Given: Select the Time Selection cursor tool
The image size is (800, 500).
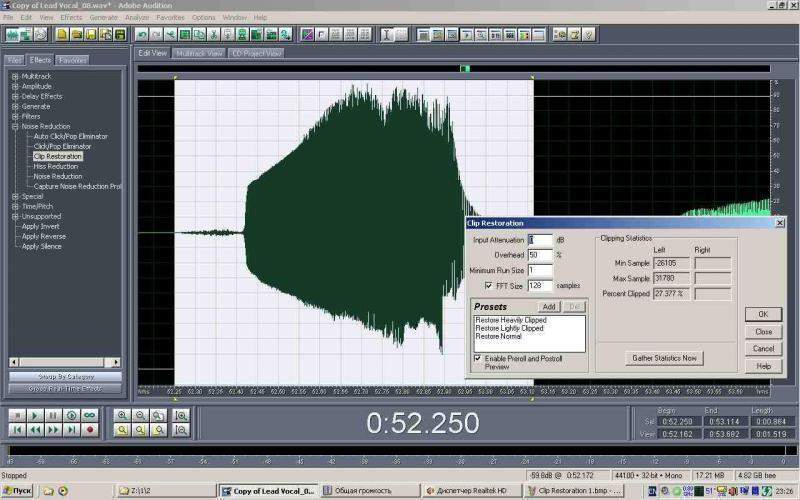Looking at the screenshot, I should click(x=387, y=35).
